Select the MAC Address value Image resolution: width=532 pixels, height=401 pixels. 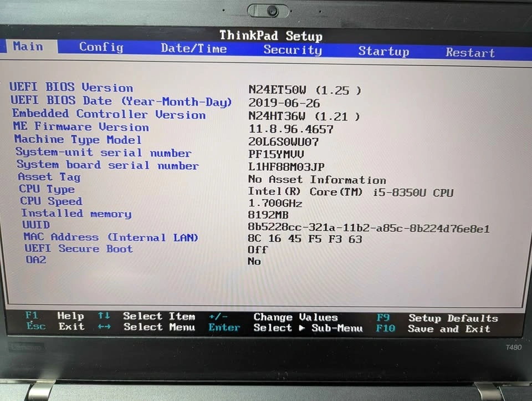tap(305, 239)
